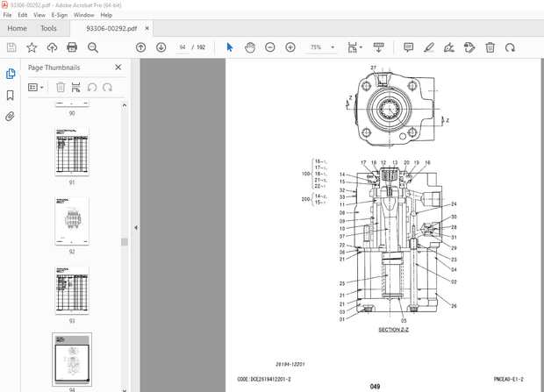Click the Add comment speech bubble icon

409,46
